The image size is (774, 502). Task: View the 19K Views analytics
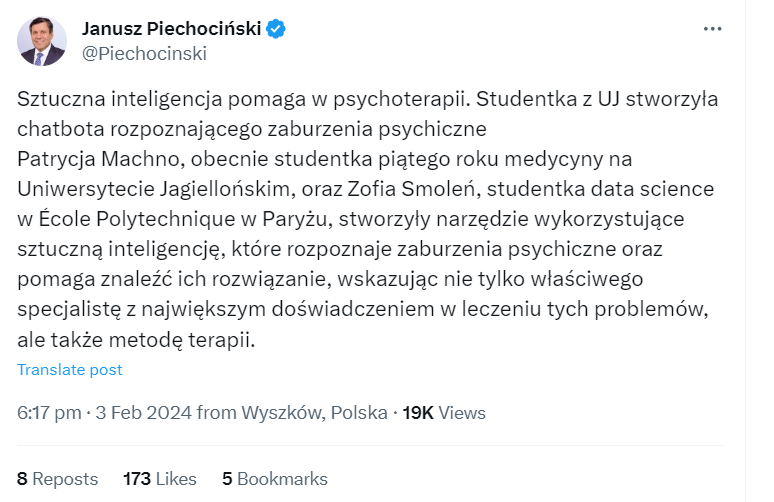click(x=443, y=412)
